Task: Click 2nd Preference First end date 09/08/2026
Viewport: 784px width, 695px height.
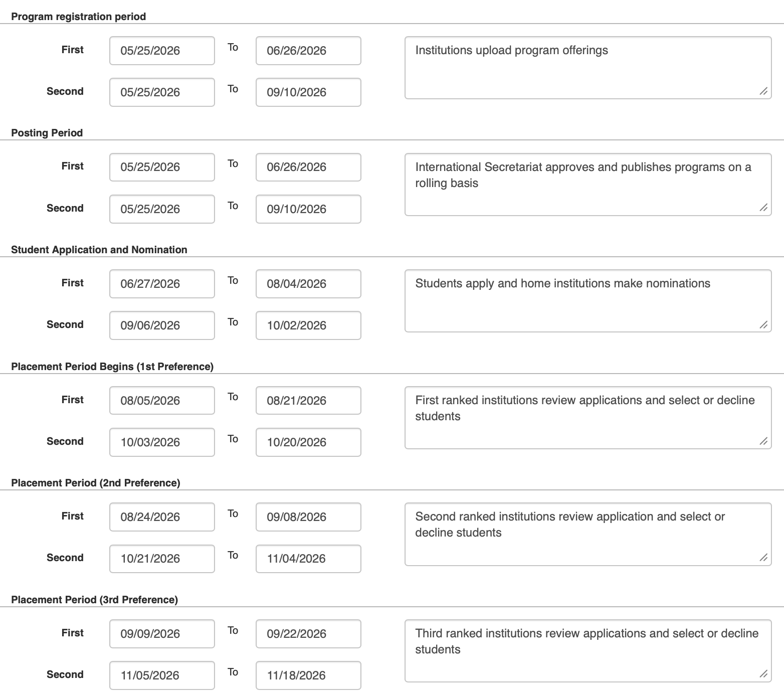Action: (308, 517)
